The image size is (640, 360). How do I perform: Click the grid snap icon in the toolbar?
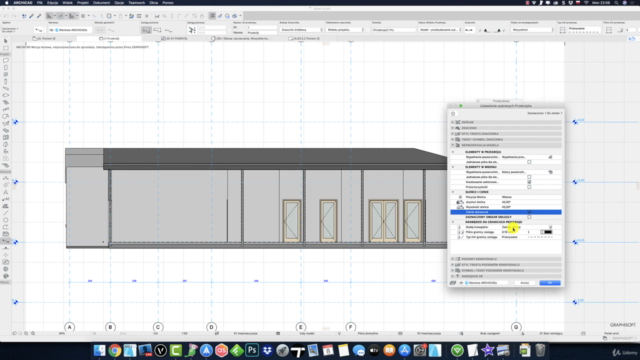pos(212,16)
